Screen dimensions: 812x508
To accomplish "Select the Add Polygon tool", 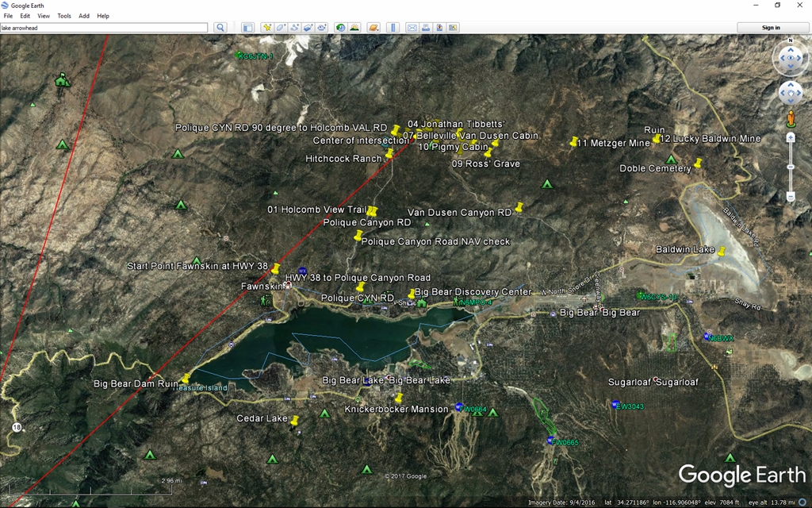I will point(281,28).
